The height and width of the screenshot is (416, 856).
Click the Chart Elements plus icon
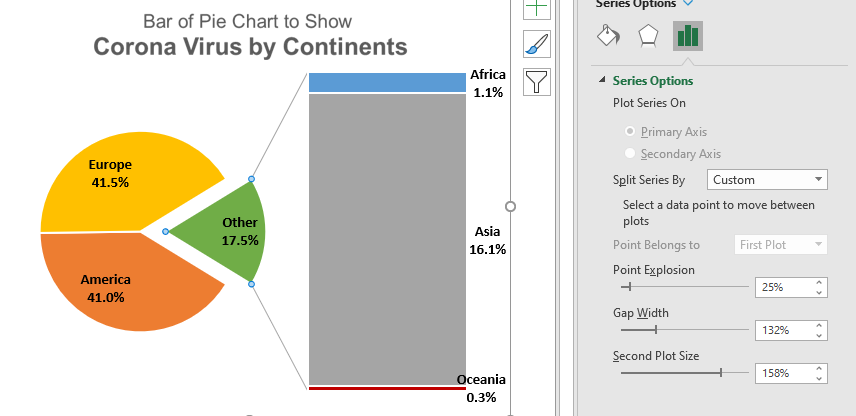(x=537, y=8)
